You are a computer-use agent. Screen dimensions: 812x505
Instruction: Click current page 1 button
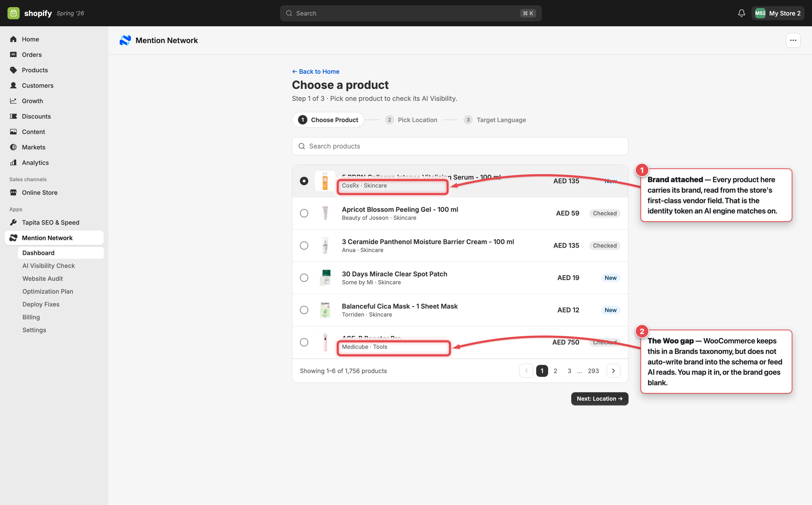tap(542, 371)
